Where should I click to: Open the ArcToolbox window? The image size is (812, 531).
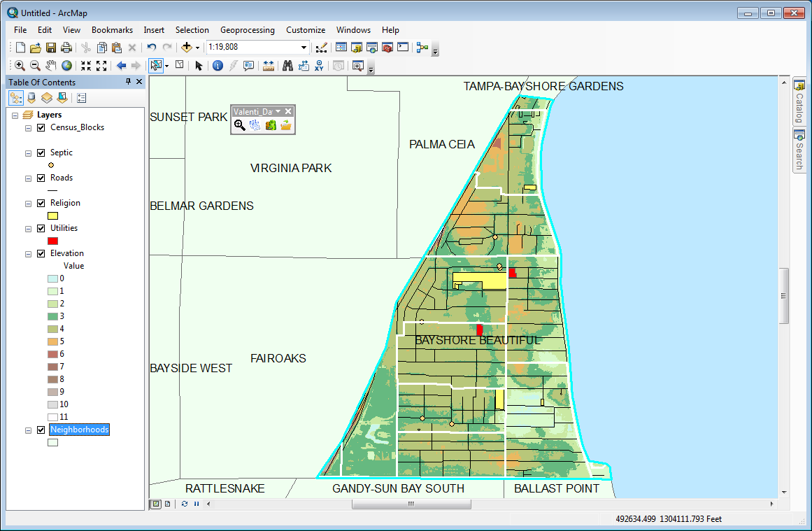pyautogui.click(x=387, y=48)
